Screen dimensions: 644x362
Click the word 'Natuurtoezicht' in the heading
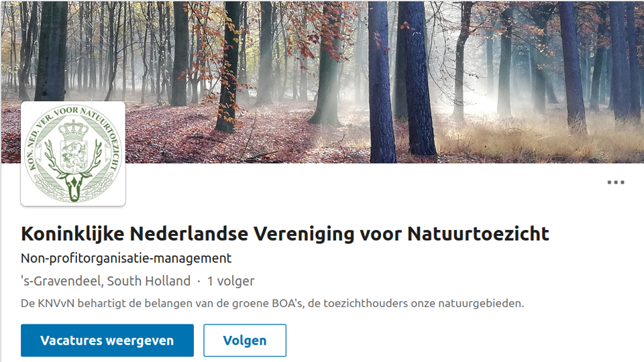click(x=478, y=234)
